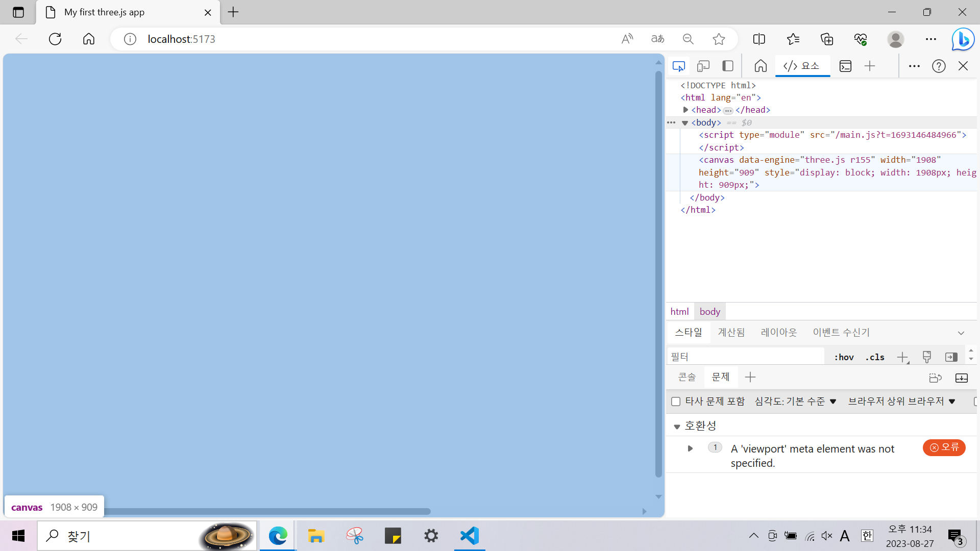Switch to the 요소 Elements tab
980x551 pixels.
point(802,66)
